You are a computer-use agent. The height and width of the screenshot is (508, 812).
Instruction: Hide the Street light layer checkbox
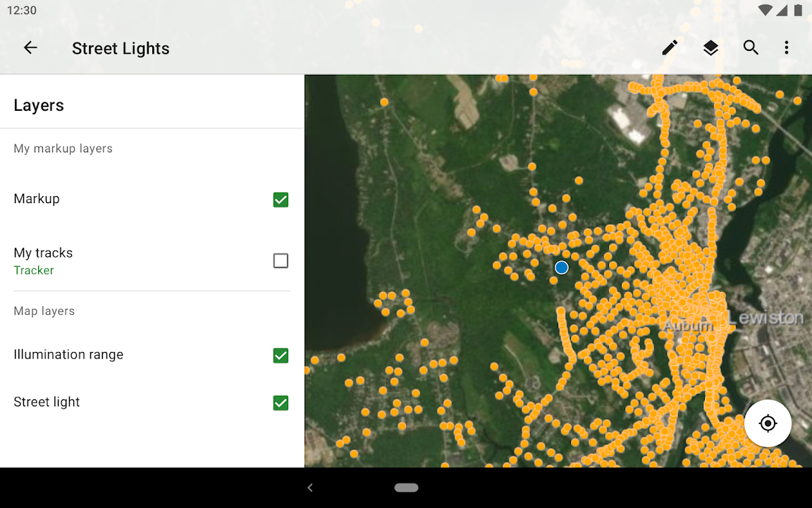coord(281,403)
